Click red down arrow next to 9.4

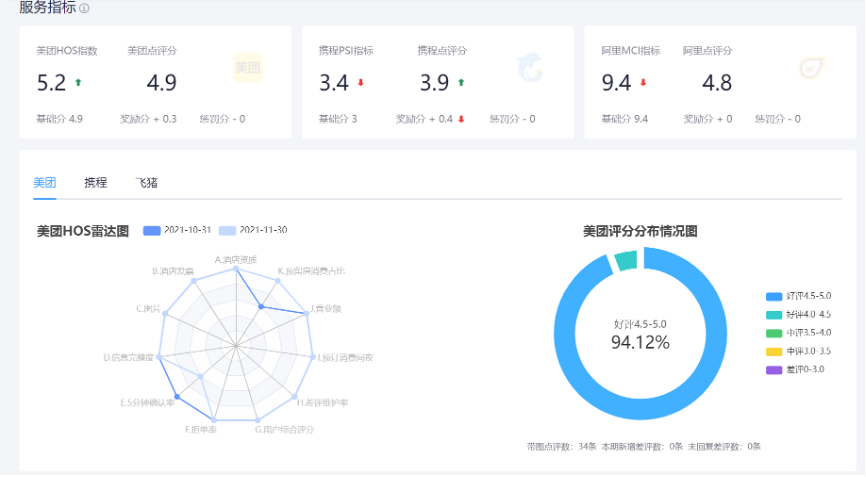point(643,83)
